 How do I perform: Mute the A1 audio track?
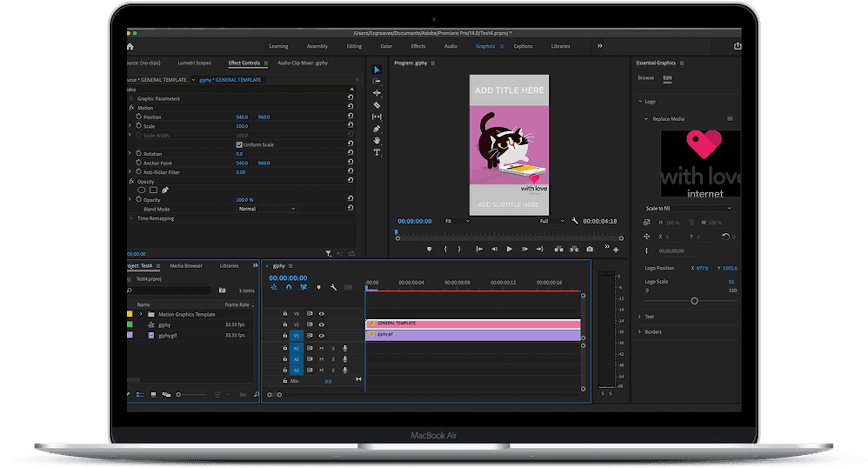[x=322, y=348]
